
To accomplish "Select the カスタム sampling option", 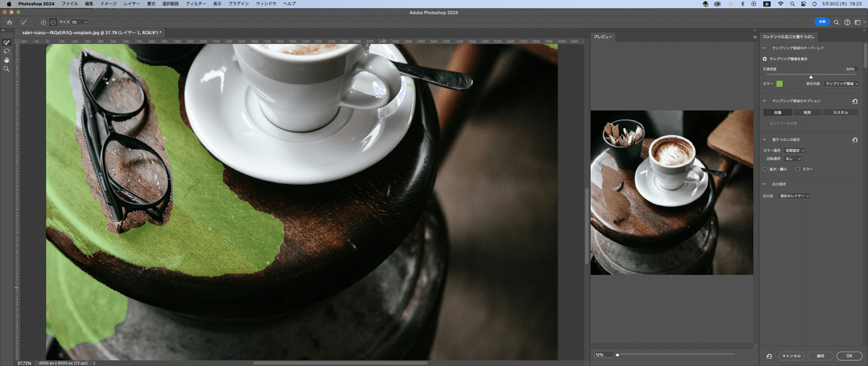I will coord(841,112).
